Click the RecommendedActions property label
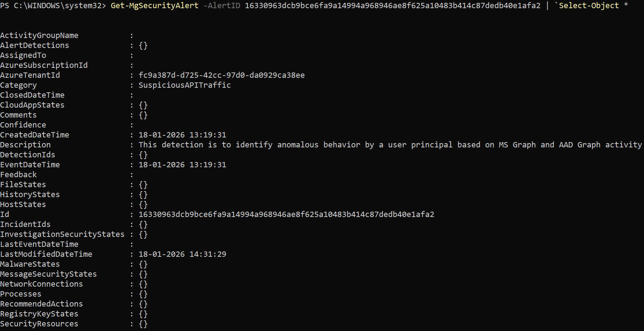 coord(41,304)
